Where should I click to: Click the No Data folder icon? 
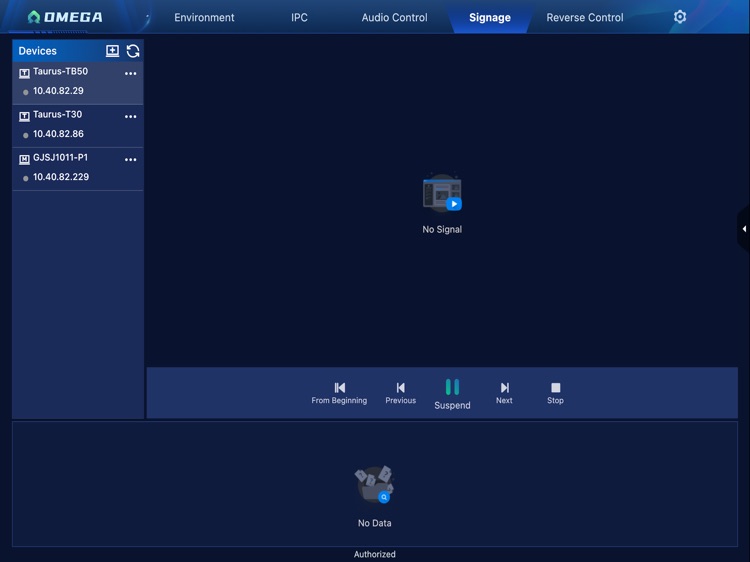click(375, 485)
